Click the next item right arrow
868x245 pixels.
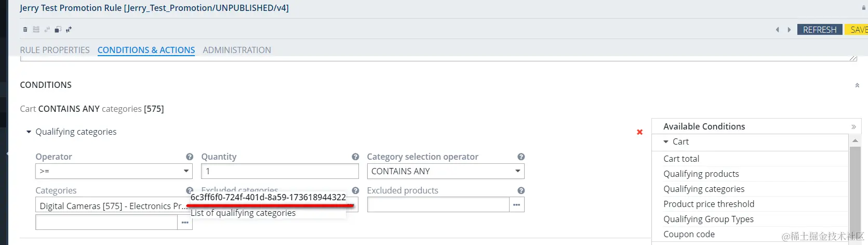(x=789, y=30)
